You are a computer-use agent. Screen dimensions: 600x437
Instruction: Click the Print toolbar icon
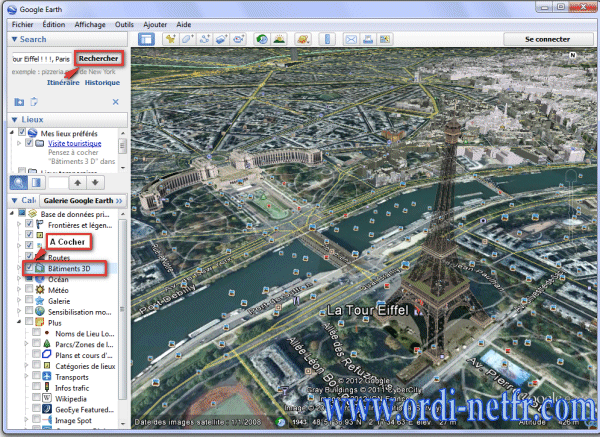point(368,39)
